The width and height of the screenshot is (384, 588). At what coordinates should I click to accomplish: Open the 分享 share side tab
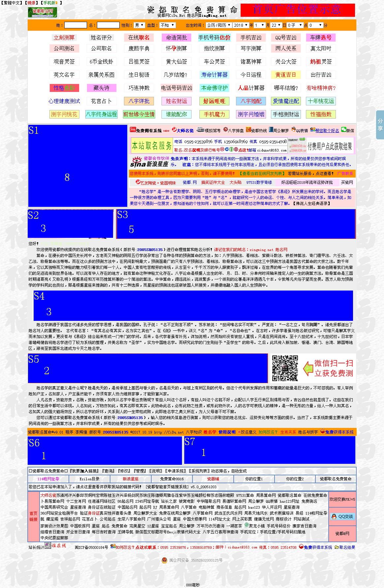(x=380, y=125)
